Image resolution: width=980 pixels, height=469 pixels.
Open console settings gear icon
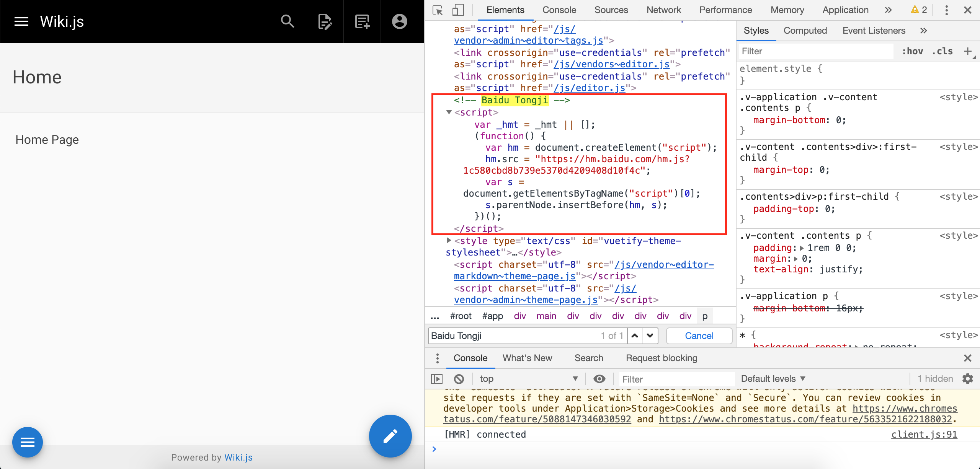click(x=968, y=379)
